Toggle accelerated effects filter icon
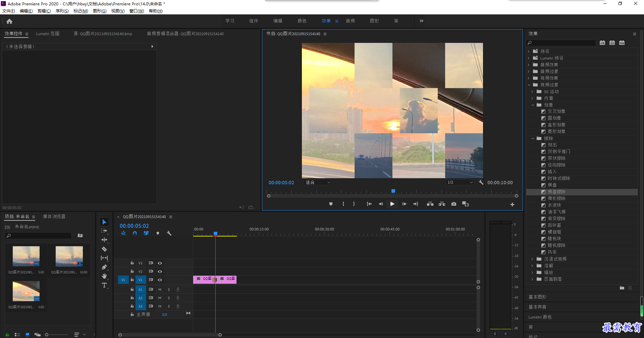Image resolution: width=644 pixels, height=338 pixels. 602,43
